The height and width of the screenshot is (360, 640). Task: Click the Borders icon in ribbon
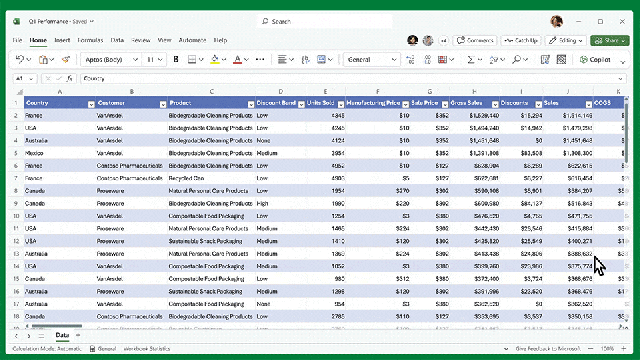pyautogui.click(x=191, y=60)
